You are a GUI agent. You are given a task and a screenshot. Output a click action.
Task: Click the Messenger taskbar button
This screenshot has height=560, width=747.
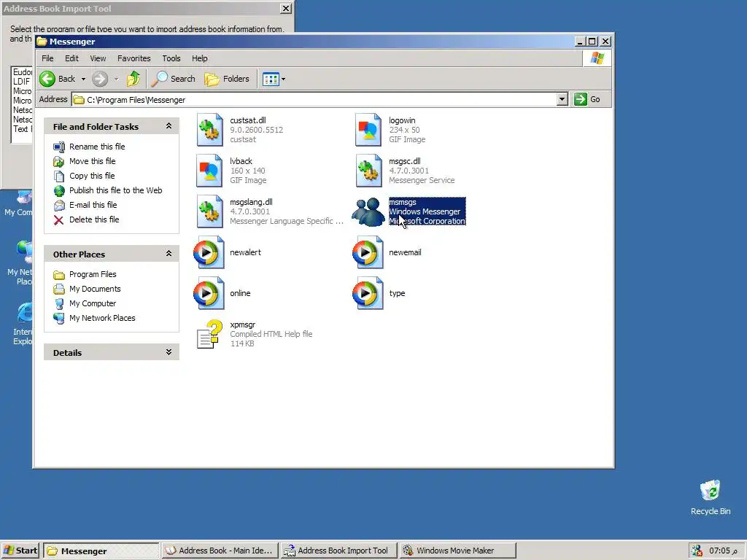[x=101, y=551]
